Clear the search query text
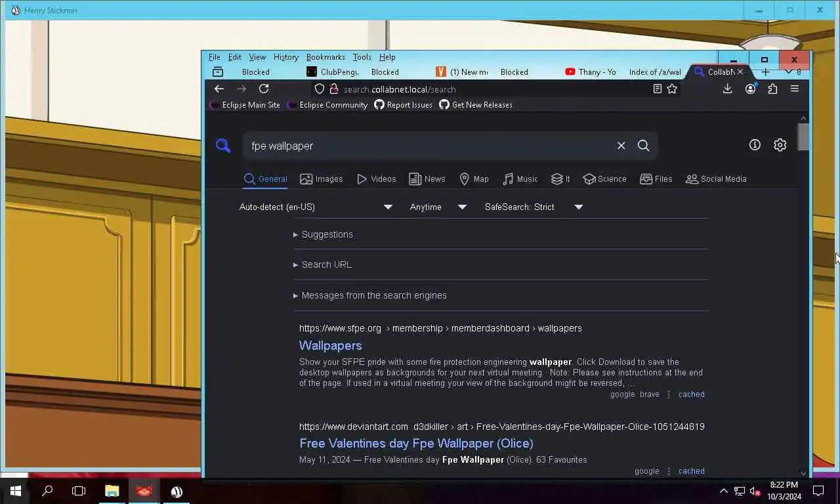This screenshot has width=840, height=504. [621, 146]
